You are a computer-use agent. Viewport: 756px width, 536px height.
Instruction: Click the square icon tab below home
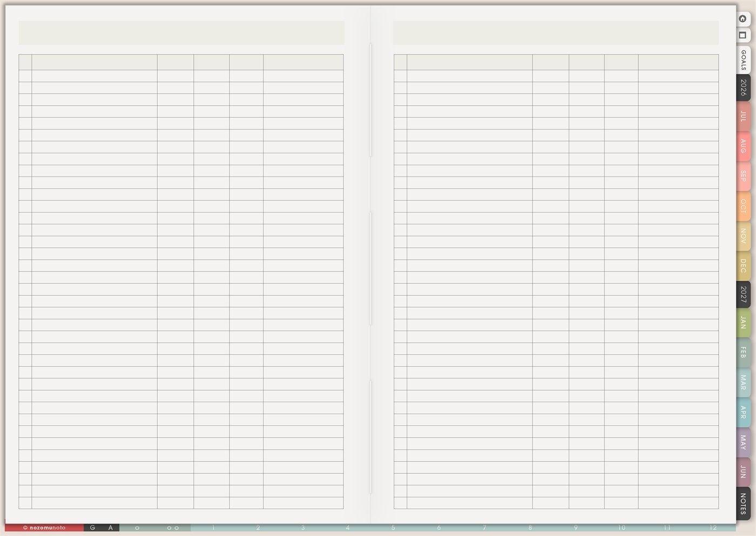tap(743, 35)
